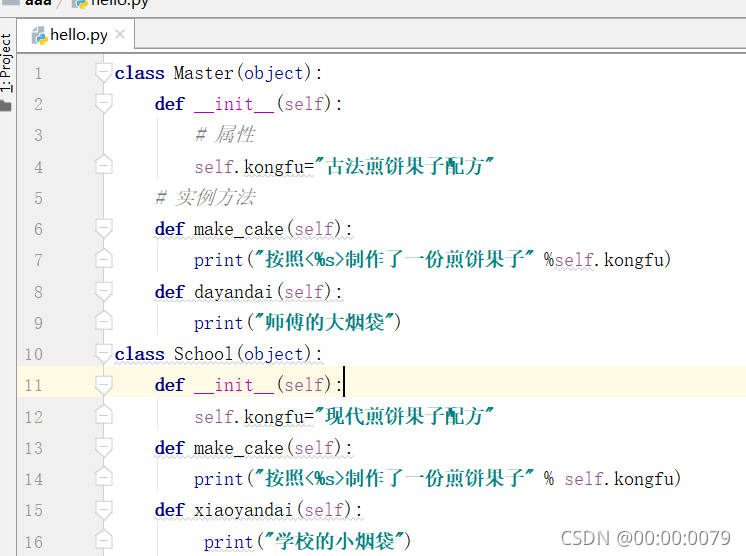Image resolution: width=746 pixels, height=556 pixels.
Task: Toggle fold end marker on line 4
Action: click(103, 165)
